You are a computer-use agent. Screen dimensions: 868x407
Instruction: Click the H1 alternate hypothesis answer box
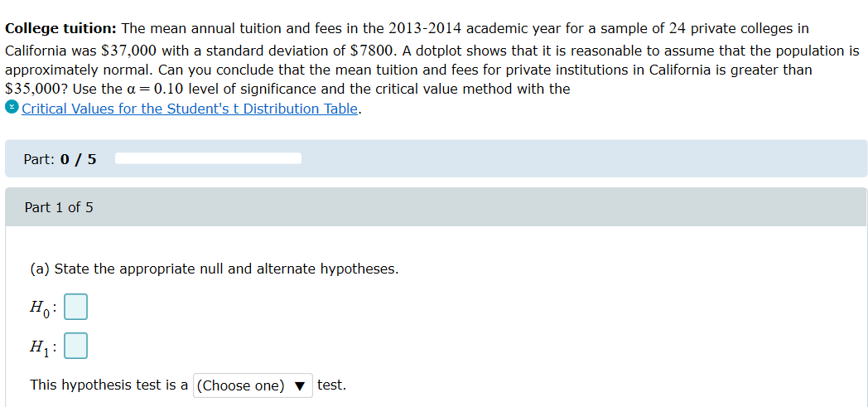pos(75,346)
